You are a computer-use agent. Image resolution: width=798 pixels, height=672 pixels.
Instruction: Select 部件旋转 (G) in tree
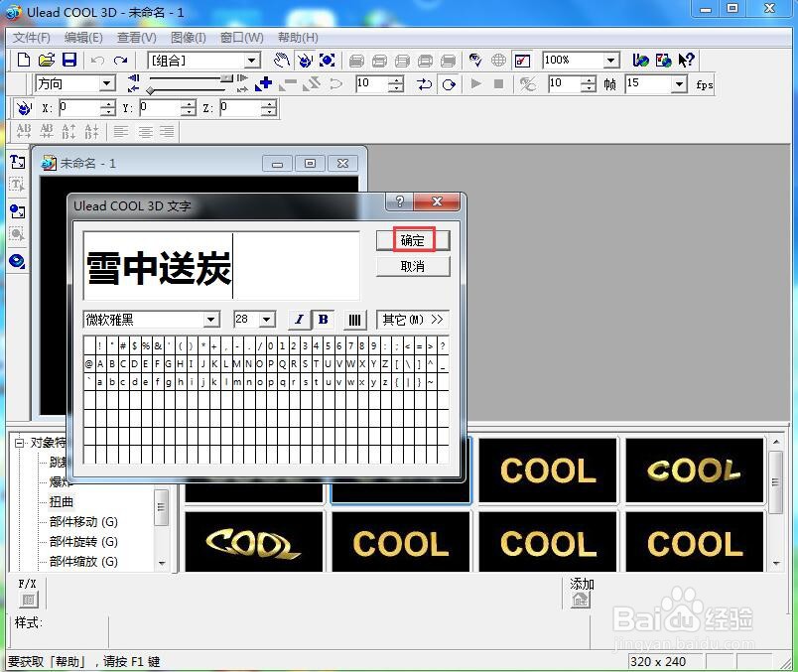pyautogui.click(x=83, y=542)
